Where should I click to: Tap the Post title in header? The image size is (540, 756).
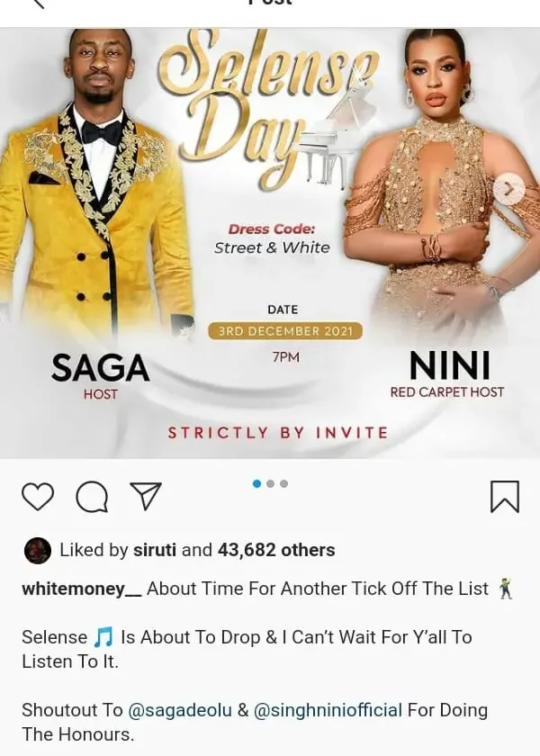point(270,3)
